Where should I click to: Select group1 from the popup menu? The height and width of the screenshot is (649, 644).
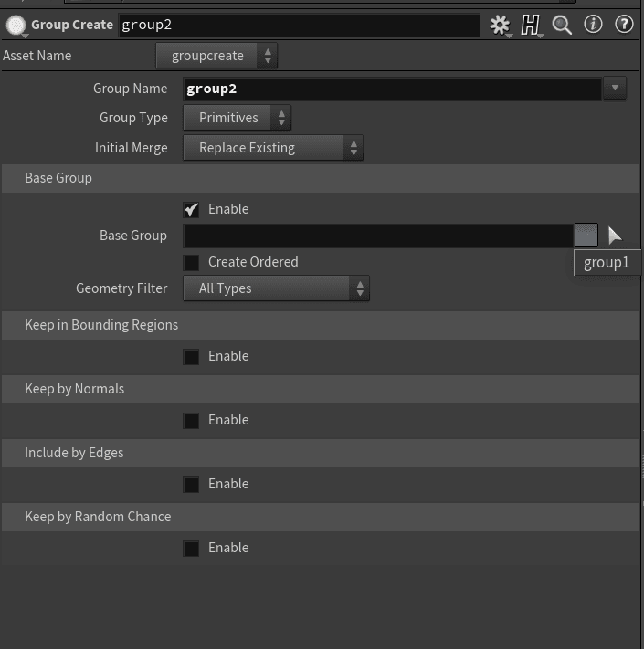click(x=607, y=263)
